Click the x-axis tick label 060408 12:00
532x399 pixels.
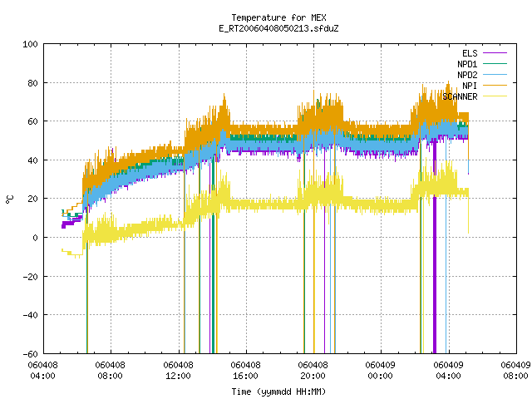tap(178, 371)
